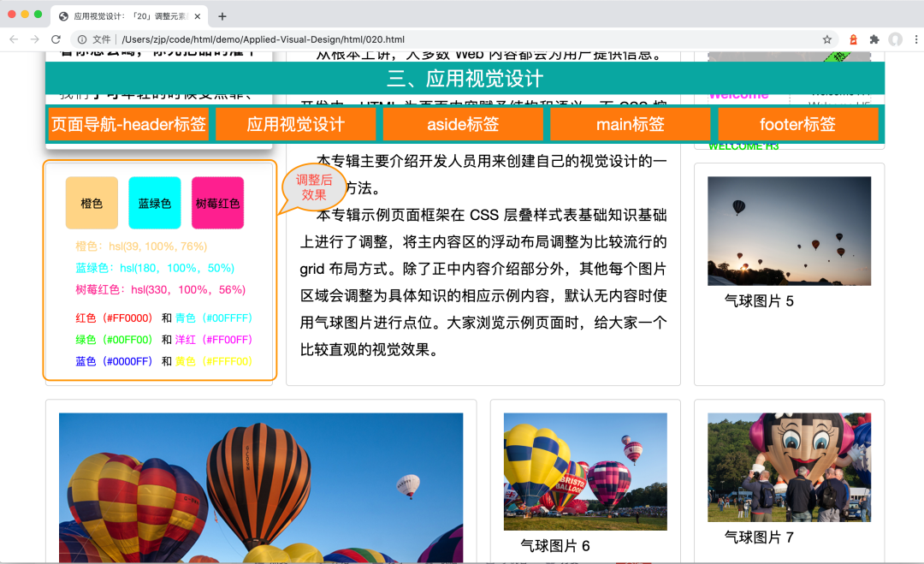This screenshot has height=564, width=924.
Task: Open a new tab with the plus button
Action: [222, 16]
